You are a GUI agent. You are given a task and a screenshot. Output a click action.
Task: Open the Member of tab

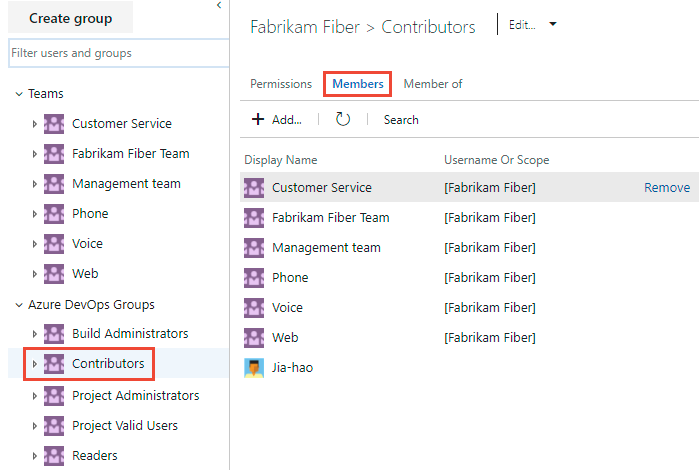[x=433, y=84]
